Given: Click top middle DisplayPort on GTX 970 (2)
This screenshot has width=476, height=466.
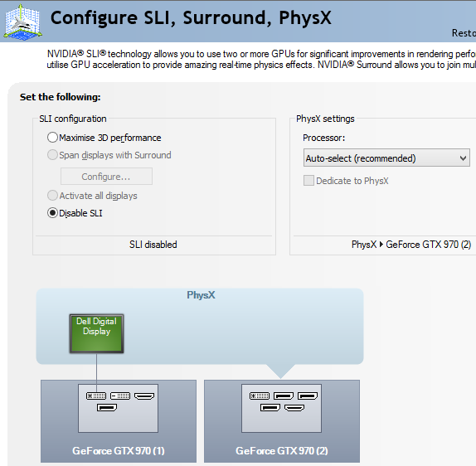Looking at the screenshot, I should 284,396.
